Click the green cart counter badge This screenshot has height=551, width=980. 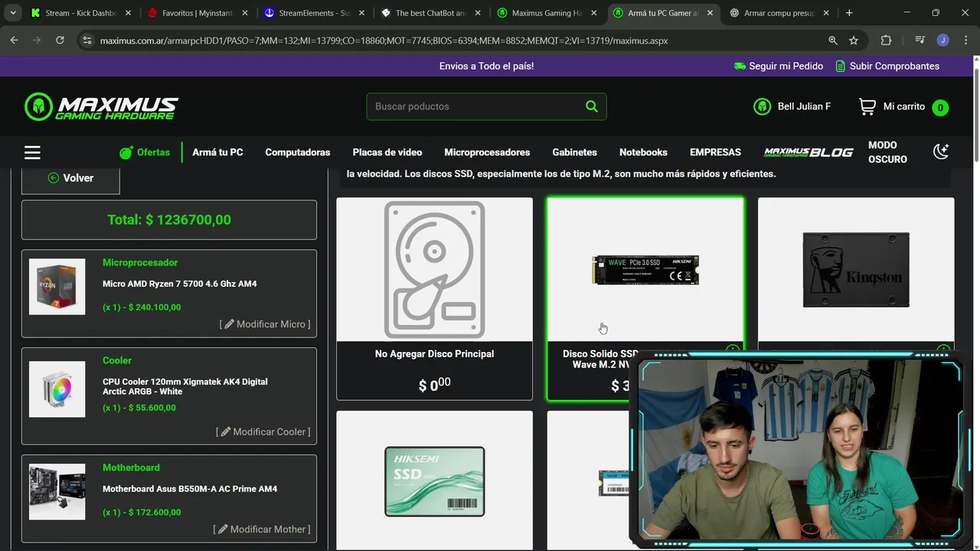coord(940,108)
